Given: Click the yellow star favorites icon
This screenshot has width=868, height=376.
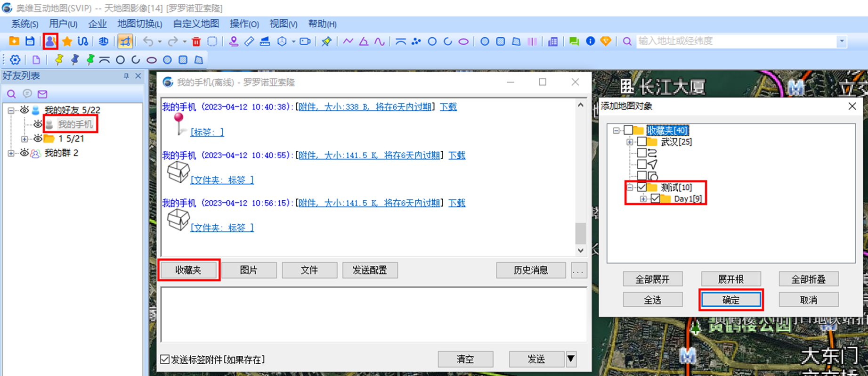Looking at the screenshot, I should tap(67, 41).
